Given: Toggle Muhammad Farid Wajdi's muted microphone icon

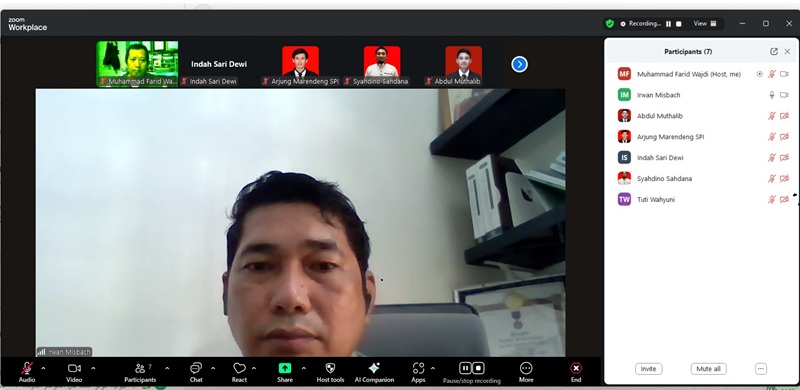Looking at the screenshot, I should (772, 74).
